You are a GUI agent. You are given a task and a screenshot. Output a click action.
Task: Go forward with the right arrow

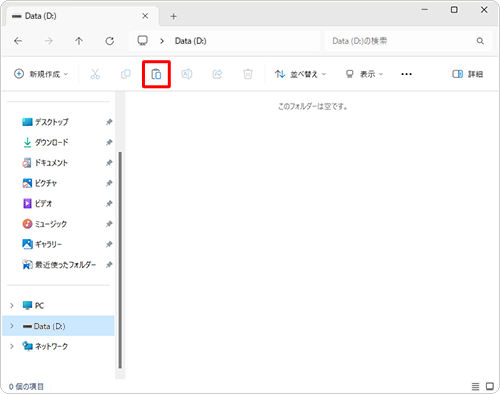[49, 41]
